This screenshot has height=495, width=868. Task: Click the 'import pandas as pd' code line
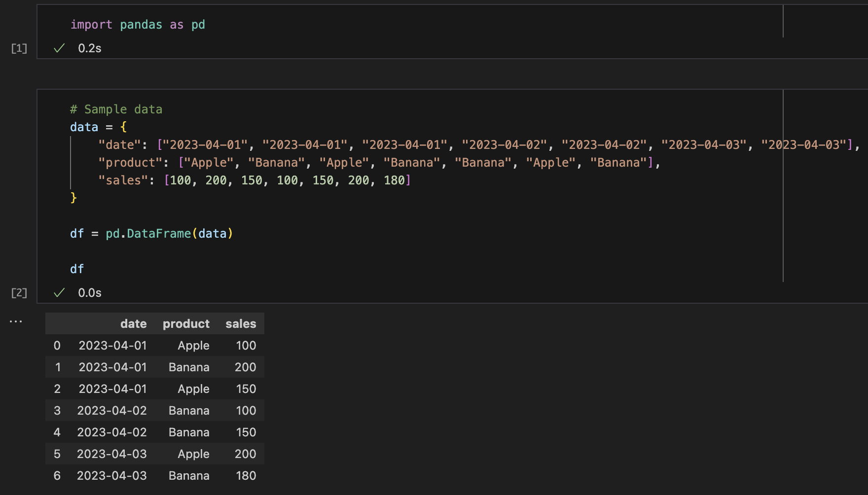coord(138,25)
